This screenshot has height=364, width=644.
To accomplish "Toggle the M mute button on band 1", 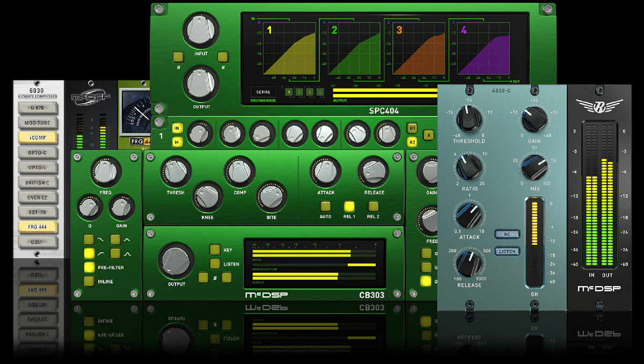I will 177,142.
